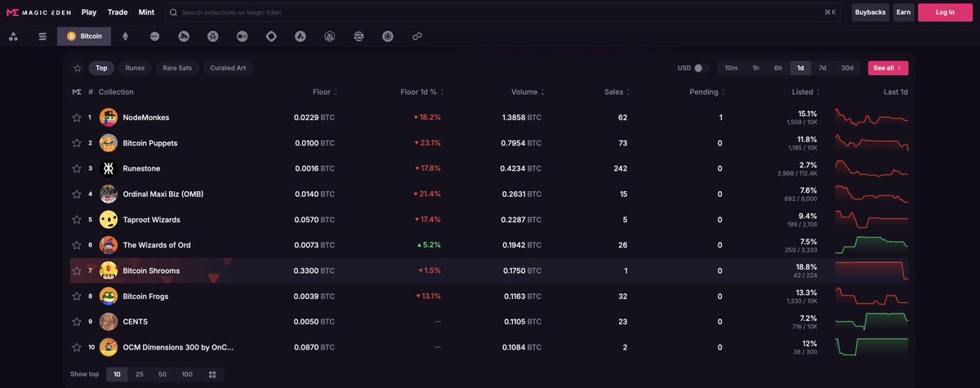
Task: Click the grid view icon beside Show top 100
Action: 212,374
